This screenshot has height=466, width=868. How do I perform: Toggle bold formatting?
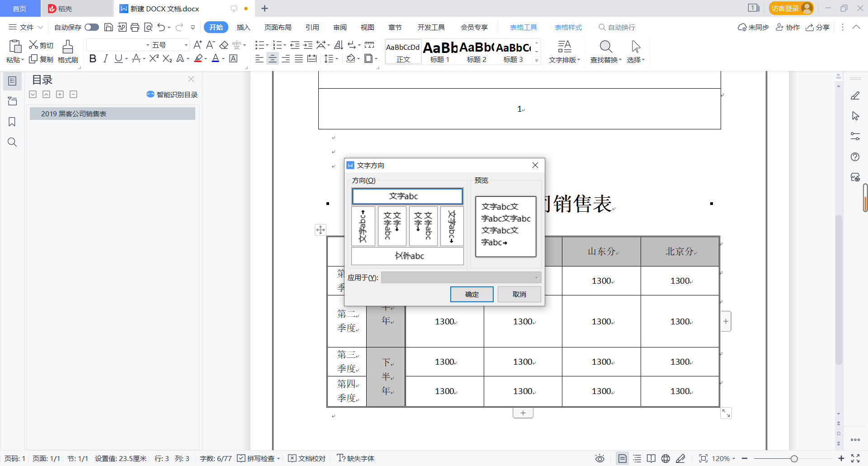[93, 58]
